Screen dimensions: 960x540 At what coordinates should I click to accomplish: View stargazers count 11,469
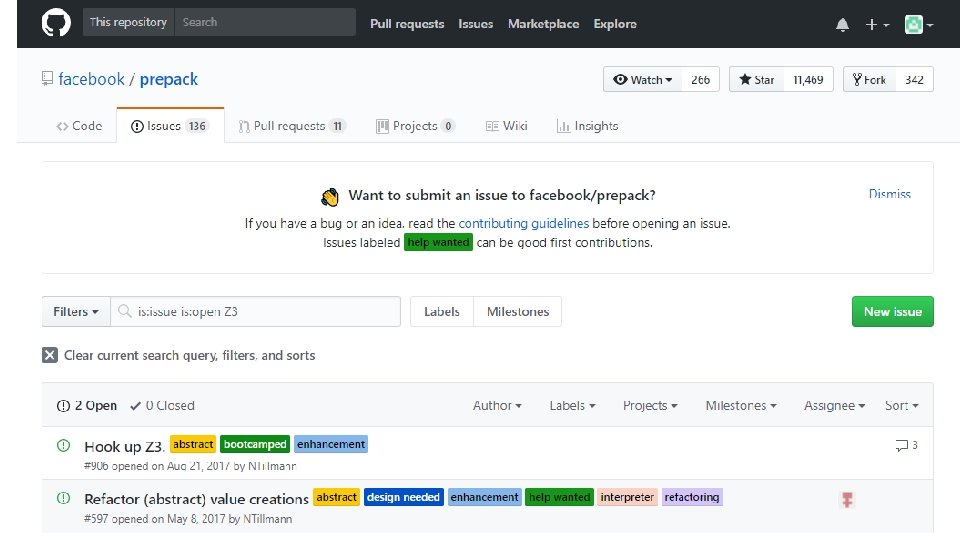click(x=808, y=80)
